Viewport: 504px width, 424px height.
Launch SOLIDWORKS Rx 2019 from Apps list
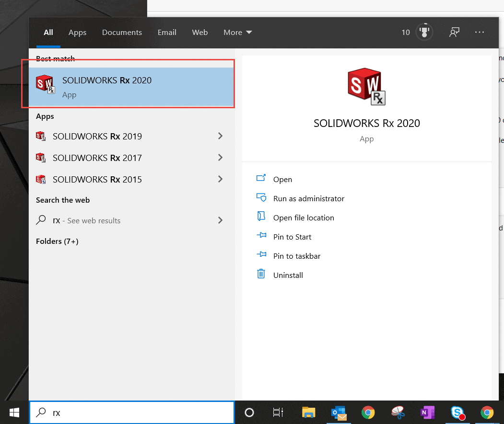(x=97, y=136)
